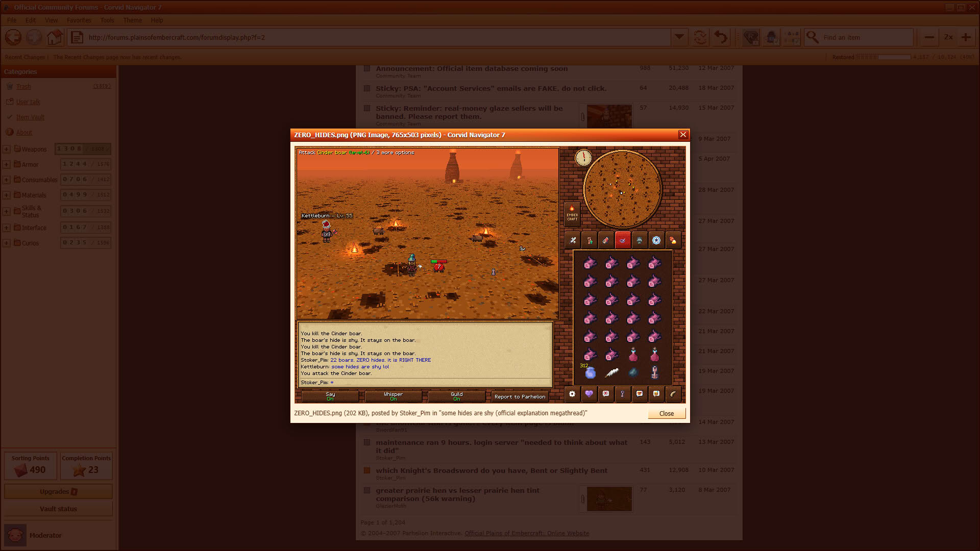Open the horn music tab icon
This screenshot has width=980, height=551.
coord(673,394)
